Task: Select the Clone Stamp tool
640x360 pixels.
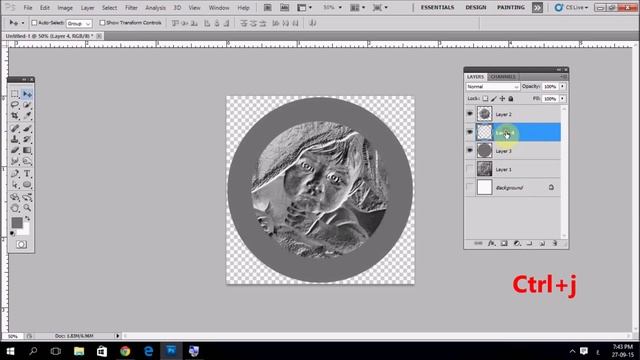Action: (x=15, y=139)
